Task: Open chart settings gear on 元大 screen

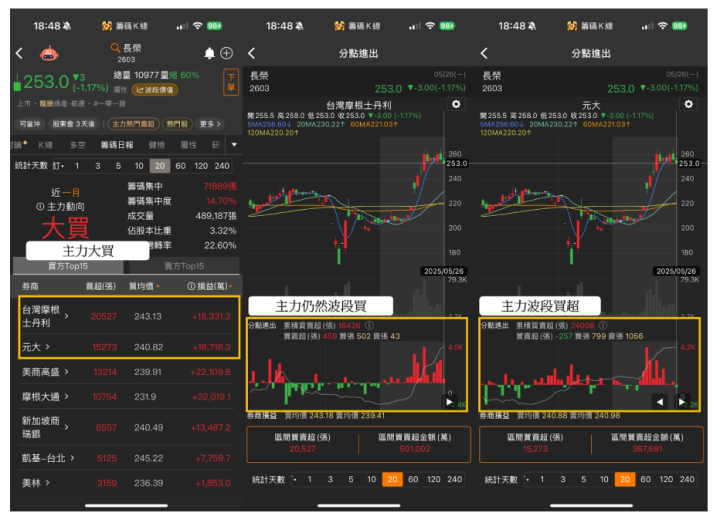Action: 688,104
